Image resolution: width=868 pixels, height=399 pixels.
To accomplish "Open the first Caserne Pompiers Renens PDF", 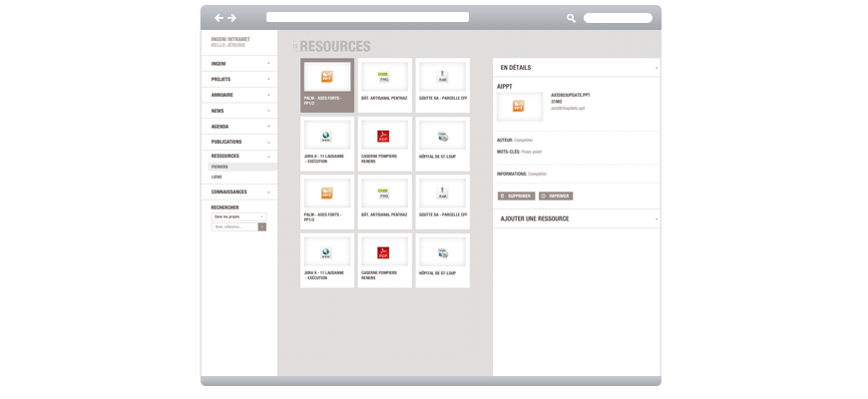I will coord(383,136).
